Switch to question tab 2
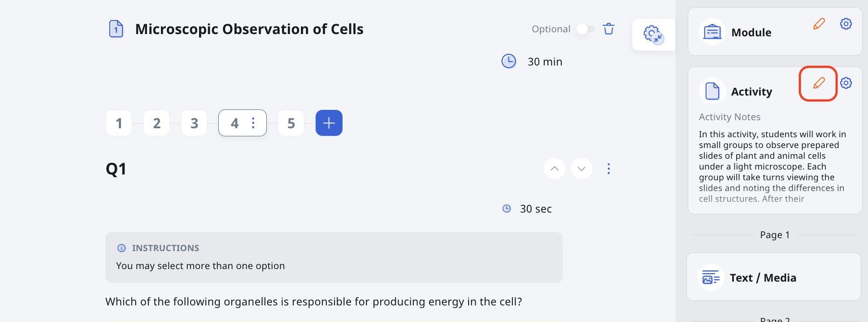This screenshot has height=322, width=868. (156, 122)
